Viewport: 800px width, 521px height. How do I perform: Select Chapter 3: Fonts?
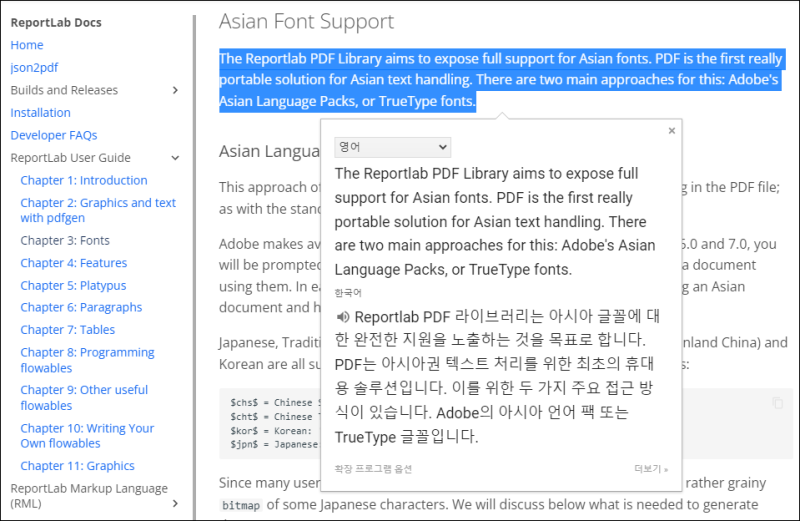[x=65, y=240]
